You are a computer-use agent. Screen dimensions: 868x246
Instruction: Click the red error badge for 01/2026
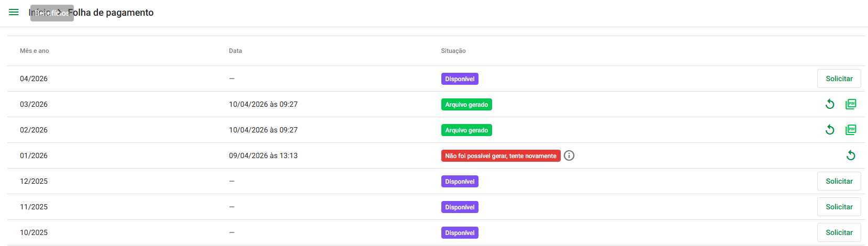[x=501, y=156]
